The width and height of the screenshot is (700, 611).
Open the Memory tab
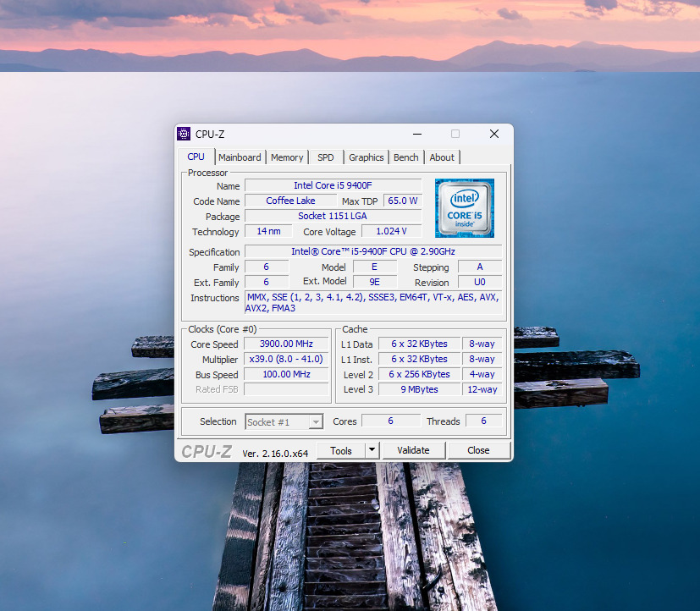pos(287,157)
